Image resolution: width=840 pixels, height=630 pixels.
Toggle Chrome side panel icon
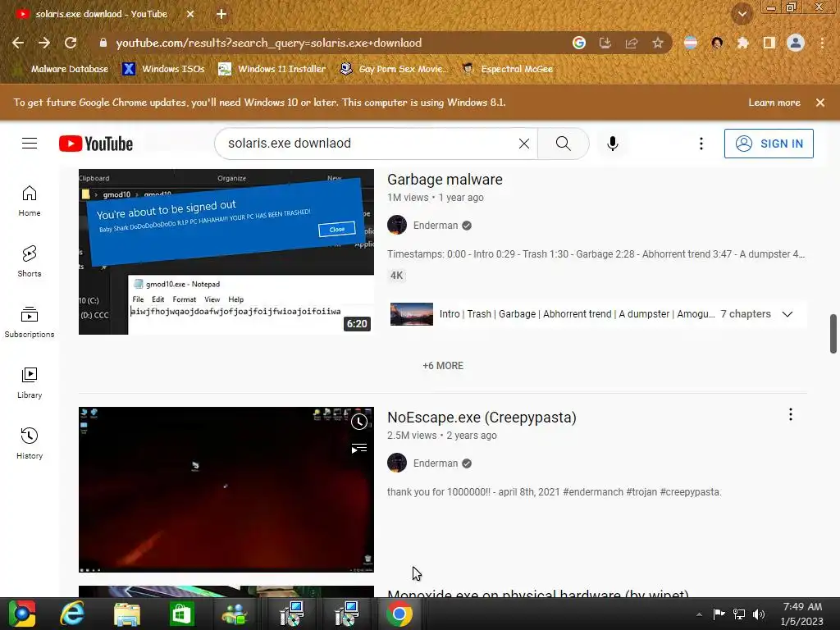coord(769,43)
